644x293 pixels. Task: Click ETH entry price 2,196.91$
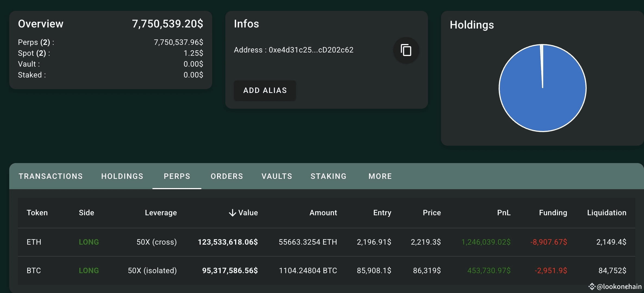pyautogui.click(x=374, y=242)
